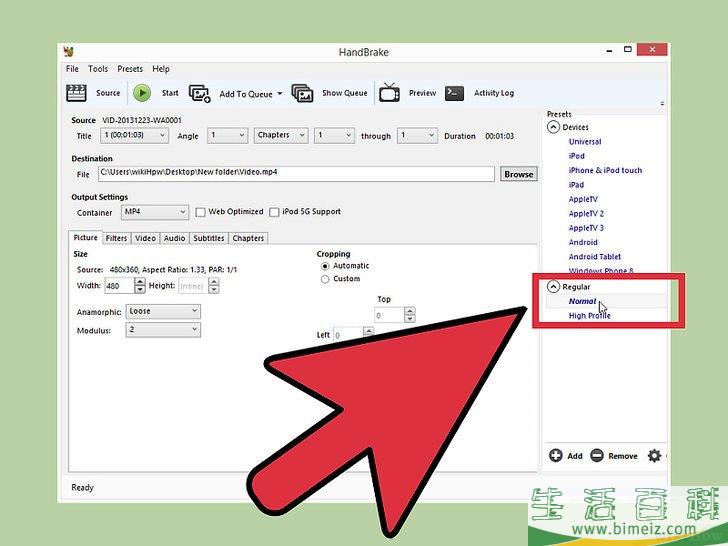
Task: Click the minus icon to remove preset
Action: coord(597,455)
